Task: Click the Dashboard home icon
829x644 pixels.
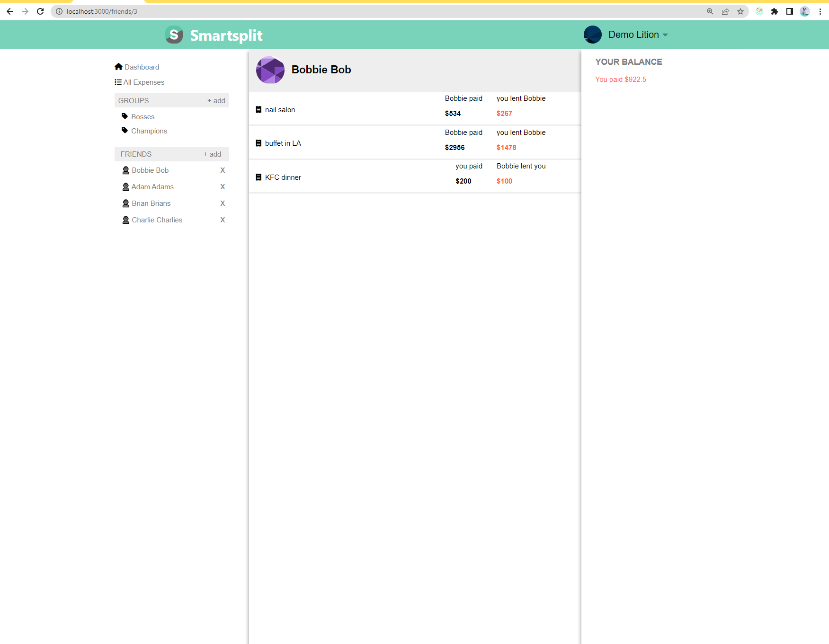Action: click(118, 67)
